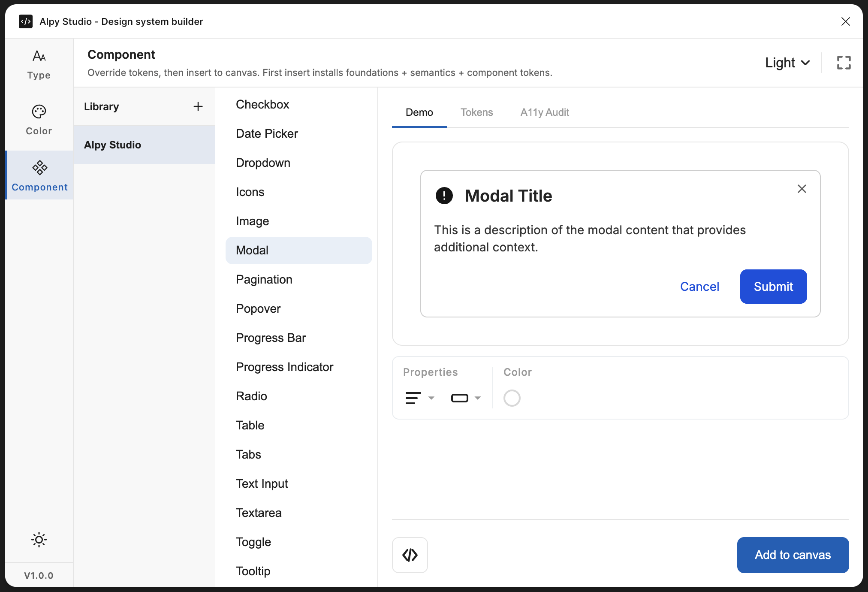
Task: Switch to the A11y Audit tab
Action: [544, 112]
